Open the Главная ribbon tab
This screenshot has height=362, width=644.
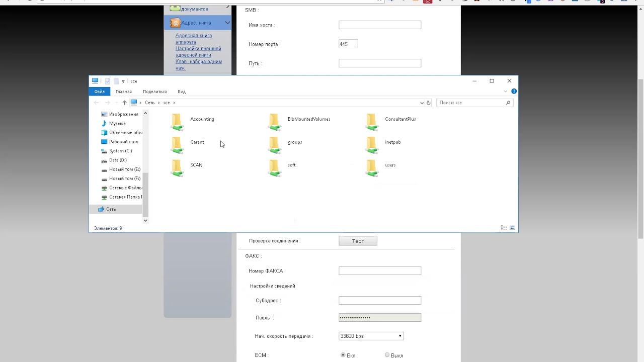124,92
